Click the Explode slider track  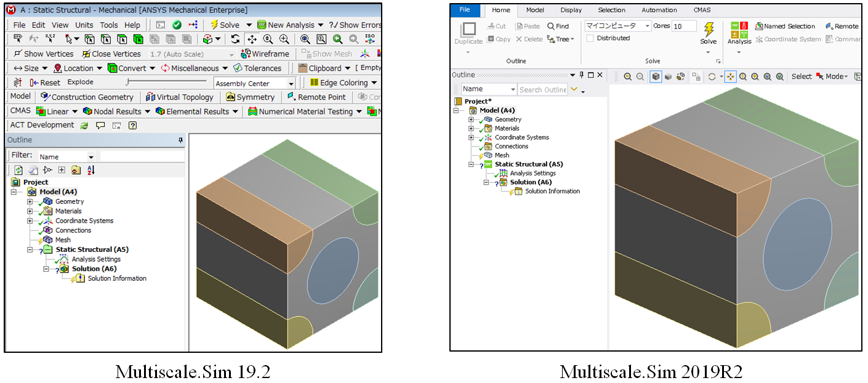pyautogui.click(x=167, y=82)
